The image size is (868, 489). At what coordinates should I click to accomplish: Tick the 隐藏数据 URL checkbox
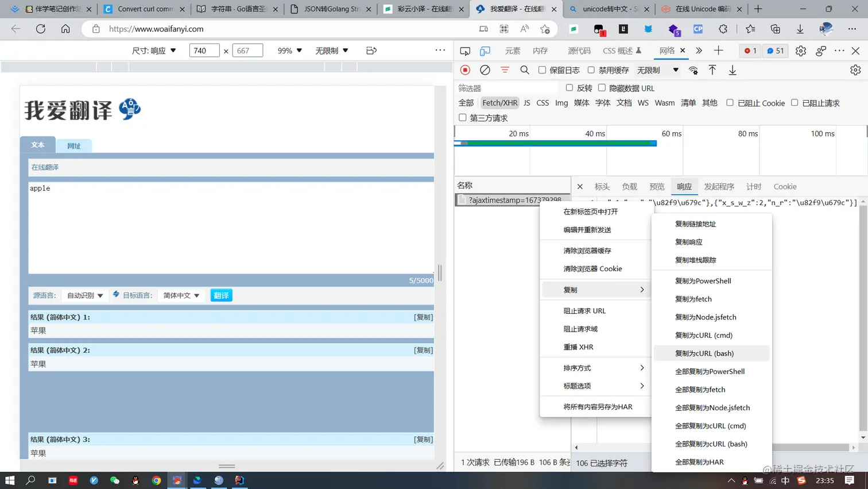[x=602, y=88]
